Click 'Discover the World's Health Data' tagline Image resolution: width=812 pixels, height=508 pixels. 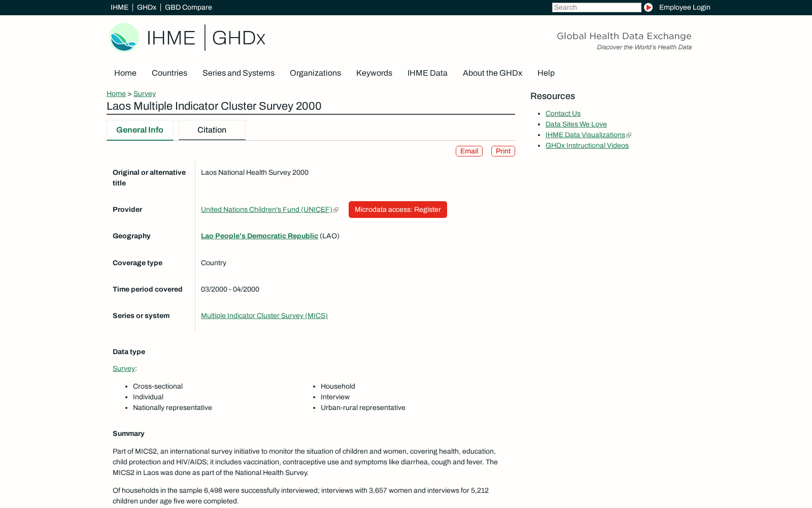[x=644, y=47]
